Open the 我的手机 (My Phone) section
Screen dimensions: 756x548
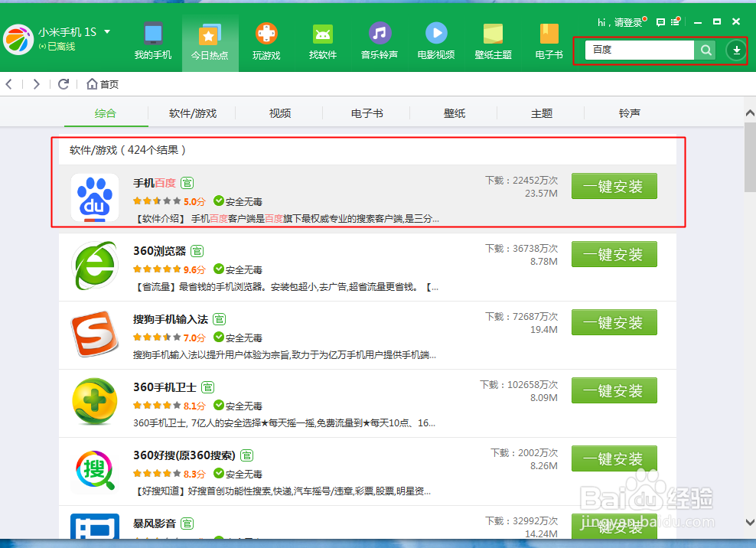[x=153, y=42]
